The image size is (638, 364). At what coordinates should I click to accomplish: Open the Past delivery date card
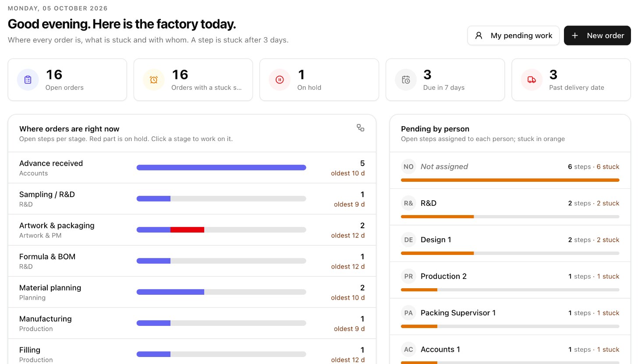[x=571, y=80]
